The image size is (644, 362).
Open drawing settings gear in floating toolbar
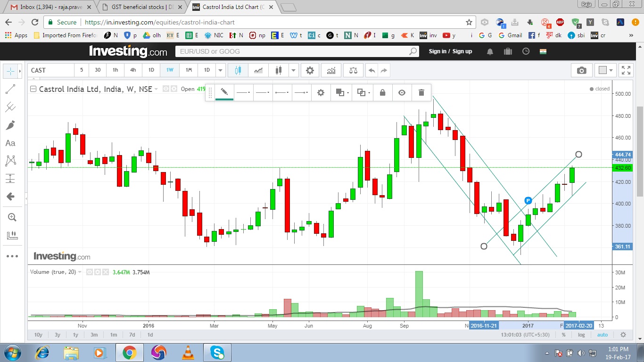click(x=321, y=92)
